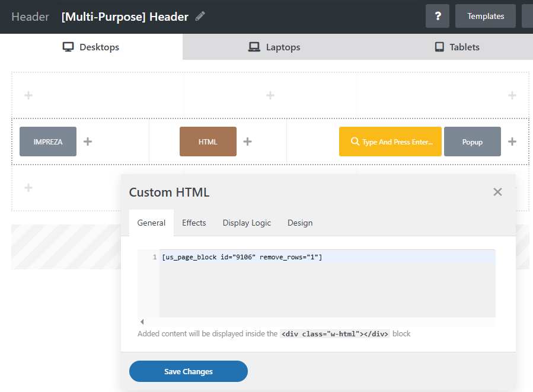Click the w-html div code snippet
The image size is (533, 392).
[335, 334]
